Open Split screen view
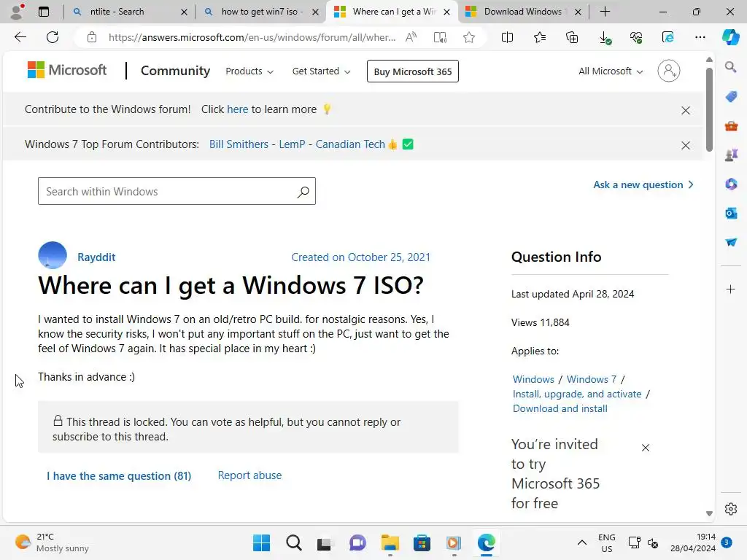Image resolution: width=747 pixels, height=560 pixels. point(508,37)
